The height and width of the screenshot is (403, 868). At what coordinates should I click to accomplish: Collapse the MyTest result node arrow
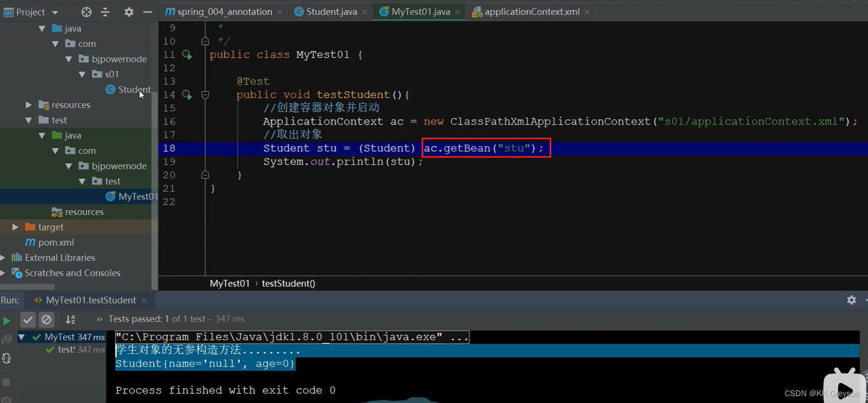[x=22, y=337]
